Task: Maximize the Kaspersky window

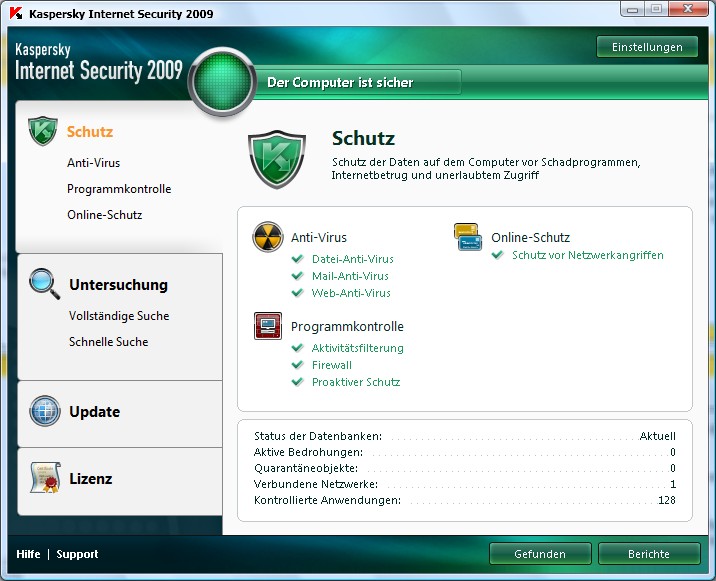Action: [656, 9]
